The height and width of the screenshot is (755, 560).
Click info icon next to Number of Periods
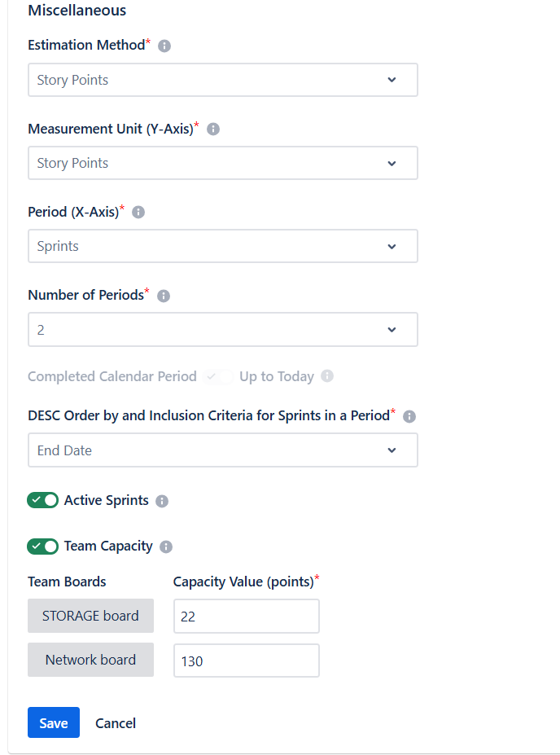tap(164, 296)
